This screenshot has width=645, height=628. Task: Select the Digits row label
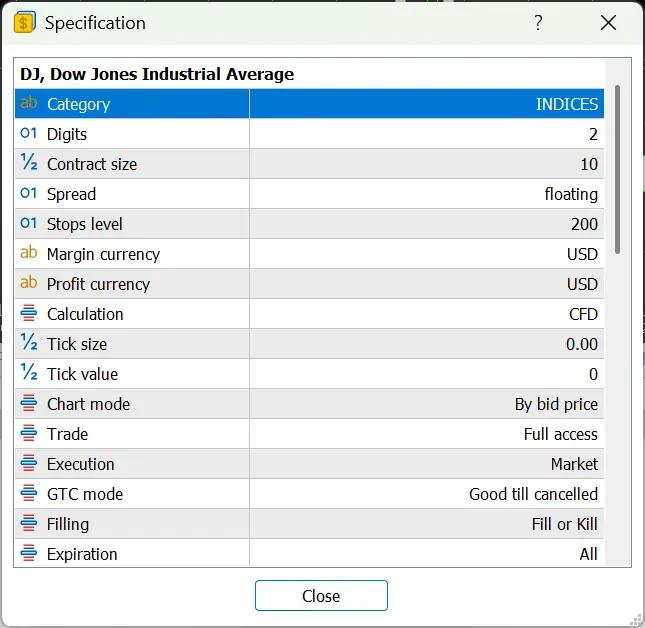point(67,134)
